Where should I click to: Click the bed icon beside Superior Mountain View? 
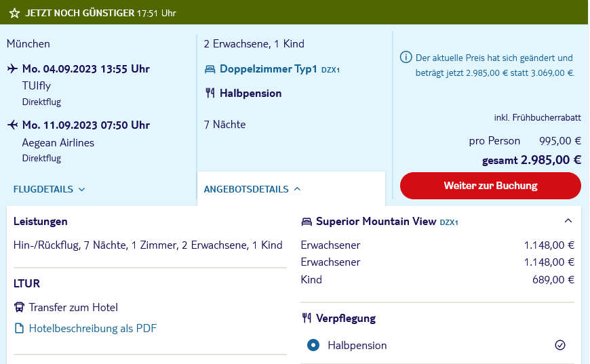pos(307,222)
